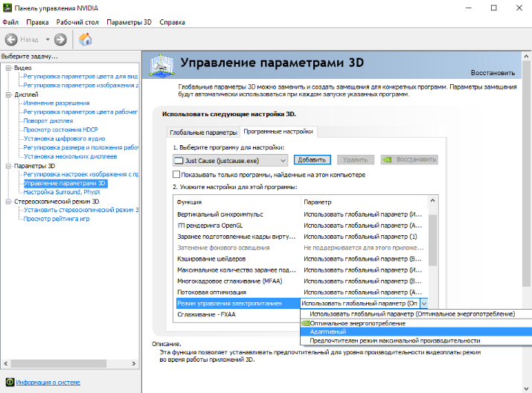Collapse the 'Параметры 3D' tree node
The image size is (532, 393).
pyautogui.click(x=7, y=166)
